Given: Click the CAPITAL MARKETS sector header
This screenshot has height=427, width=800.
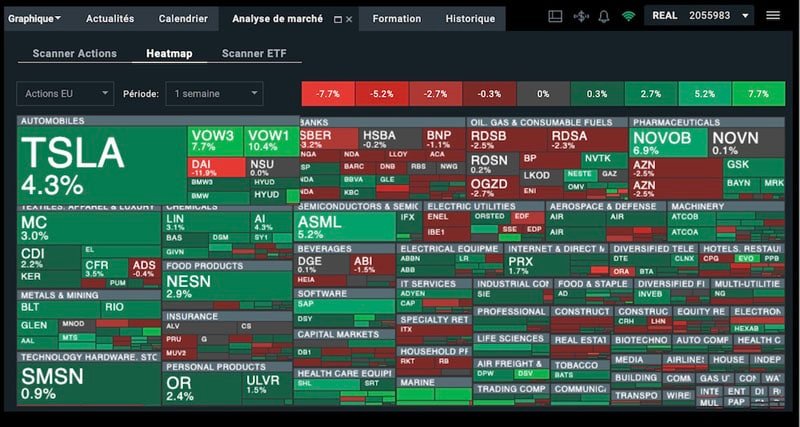Looking at the screenshot, I should coord(345,334).
